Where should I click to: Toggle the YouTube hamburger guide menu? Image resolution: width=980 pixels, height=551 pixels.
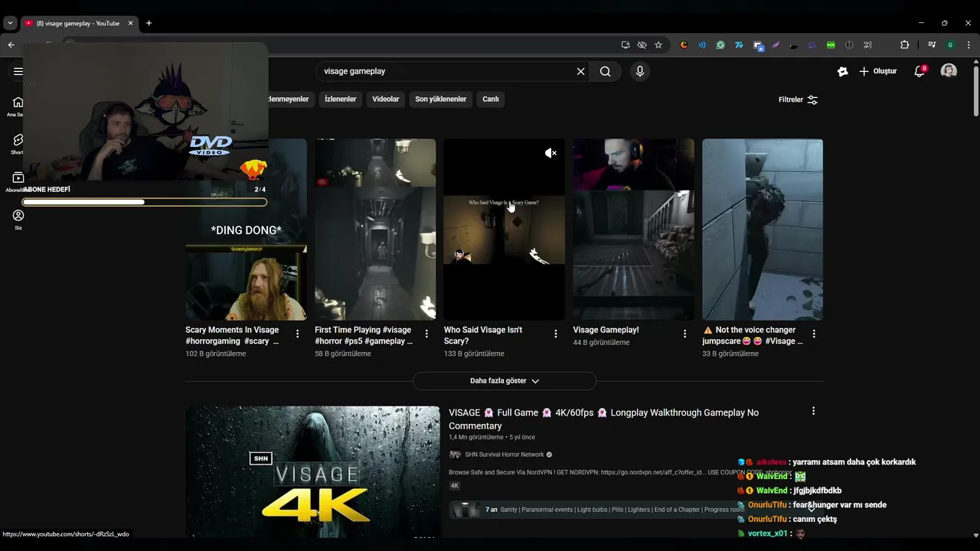coord(18,71)
